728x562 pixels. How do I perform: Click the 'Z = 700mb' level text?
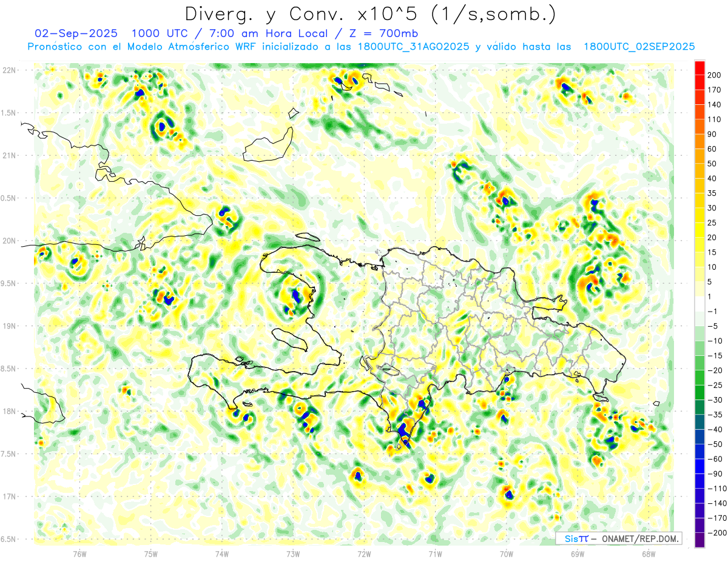point(382,33)
